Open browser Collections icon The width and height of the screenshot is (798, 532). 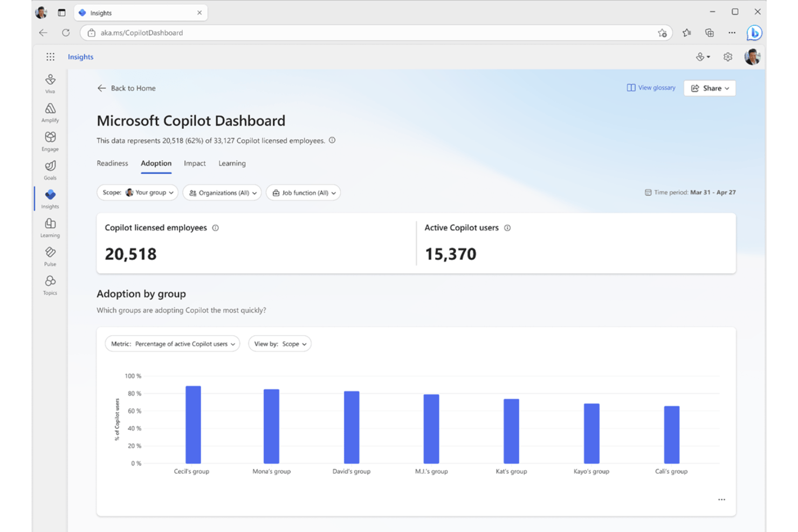point(709,33)
